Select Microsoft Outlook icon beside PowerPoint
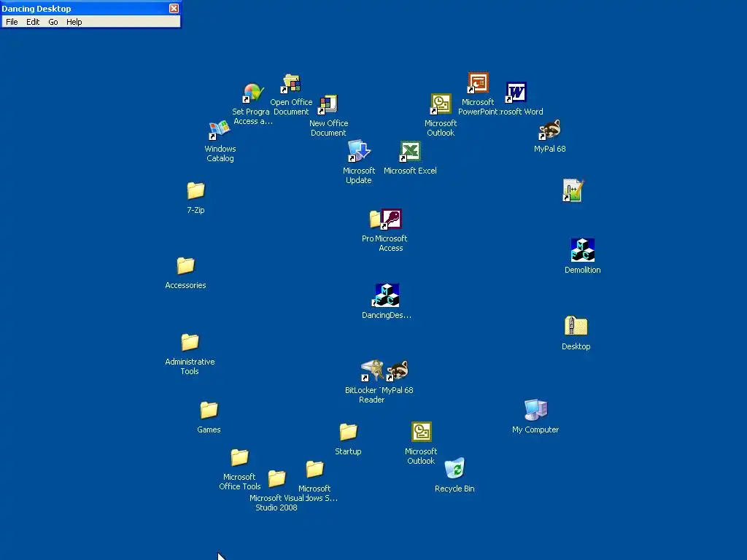 tap(441, 104)
